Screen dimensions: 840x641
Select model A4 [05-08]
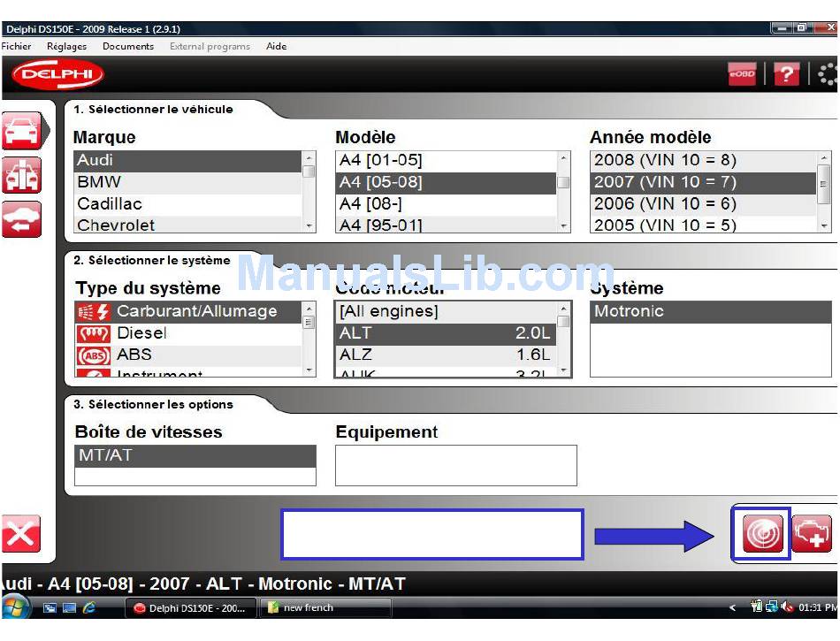click(x=447, y=182)
